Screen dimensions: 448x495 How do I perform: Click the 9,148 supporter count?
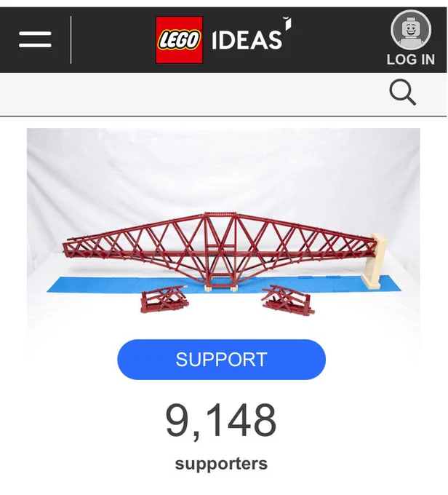pos(221,421)
